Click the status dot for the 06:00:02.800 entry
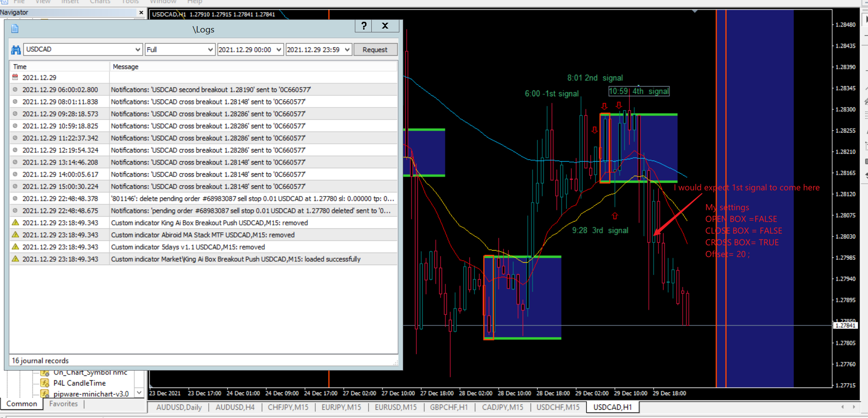The image size is (868, 418). click(15, 90)
